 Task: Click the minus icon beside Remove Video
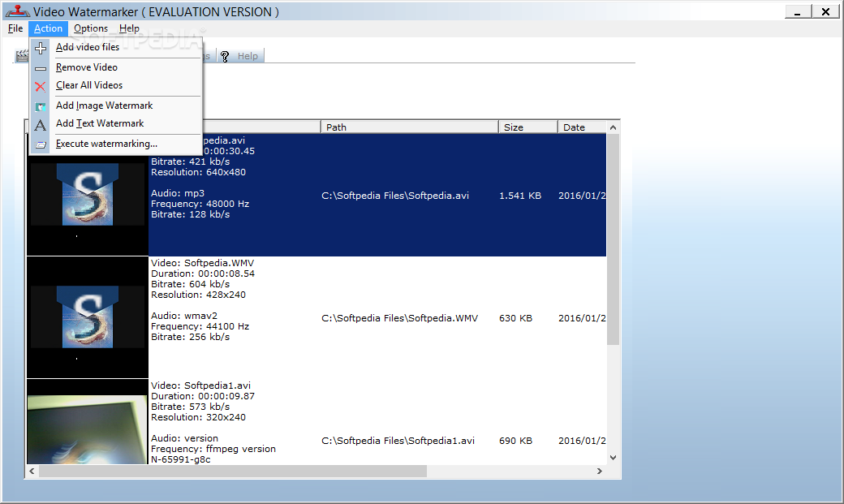pos(41,68)
